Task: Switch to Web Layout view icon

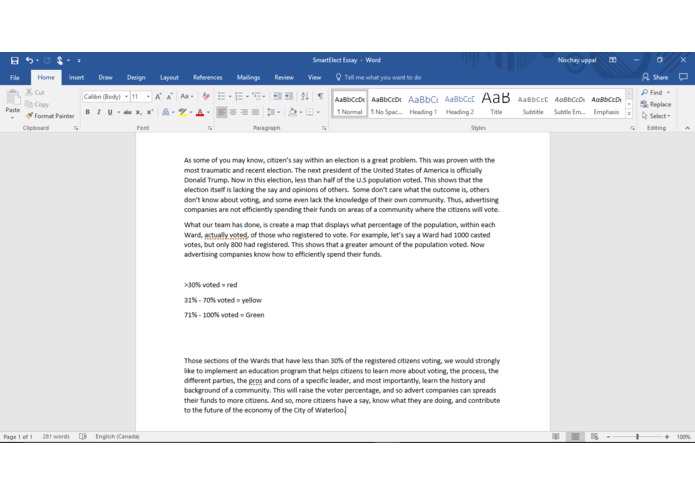Action: [595, 437]
